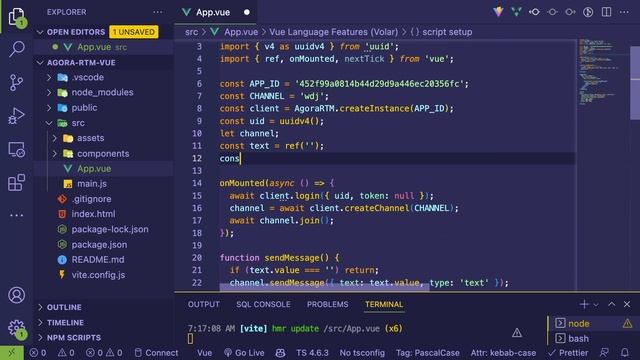Open README.md file
640x360 pixels.
point(98,260)
